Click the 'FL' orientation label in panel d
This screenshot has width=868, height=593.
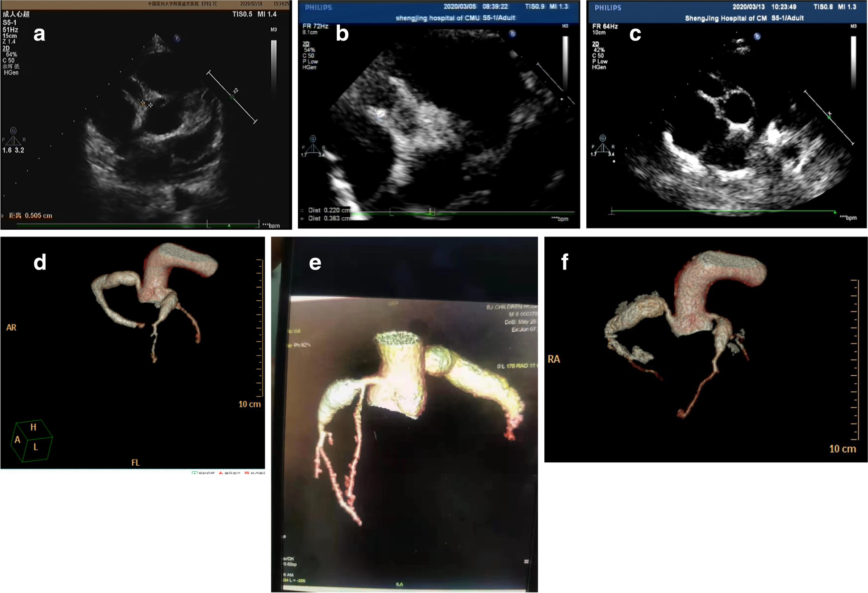coord(135,463)
